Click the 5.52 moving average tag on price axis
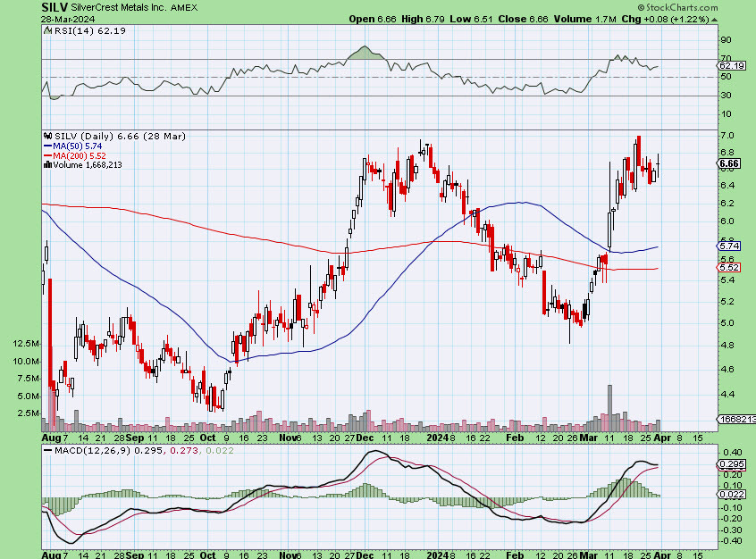 tap(729, 267)
